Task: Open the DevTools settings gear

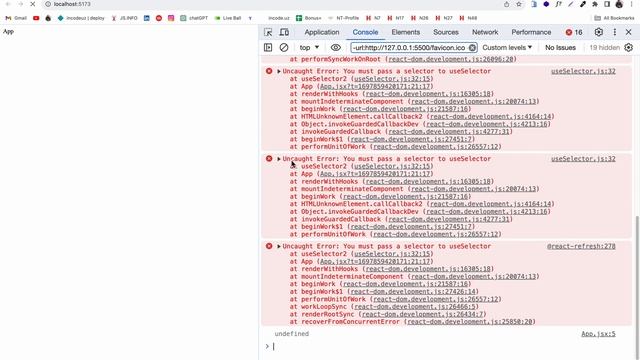Action: click(x=598, y=32)
